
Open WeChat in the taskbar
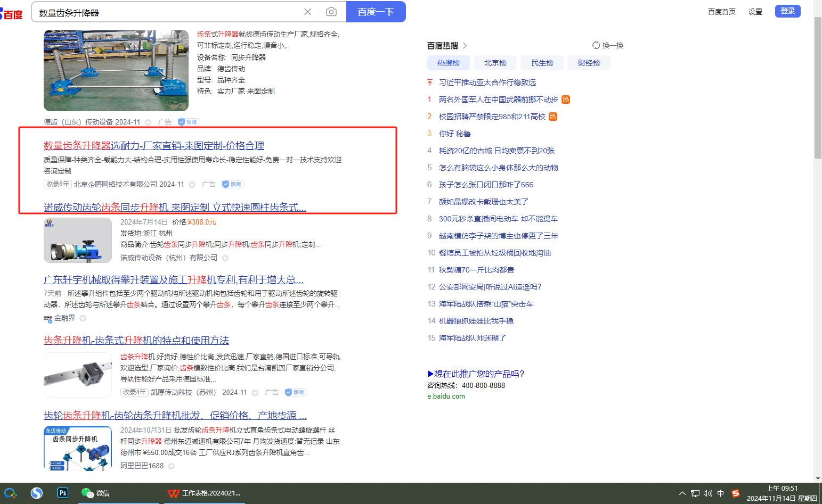tap(95, 493)
